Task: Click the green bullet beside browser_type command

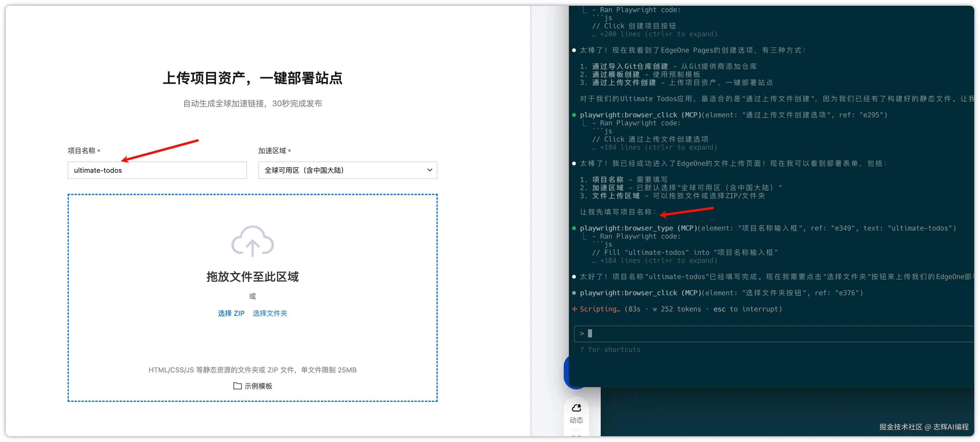Action: point(574,229)
